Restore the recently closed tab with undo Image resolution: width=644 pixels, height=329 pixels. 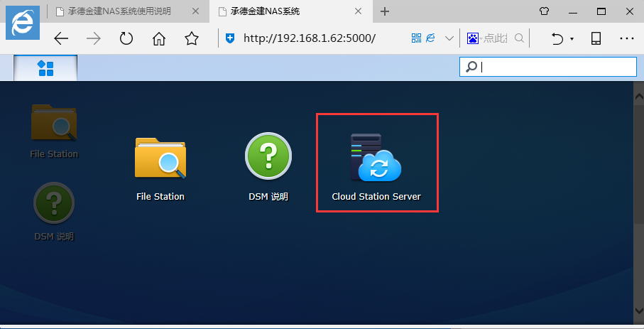point(557,38)
